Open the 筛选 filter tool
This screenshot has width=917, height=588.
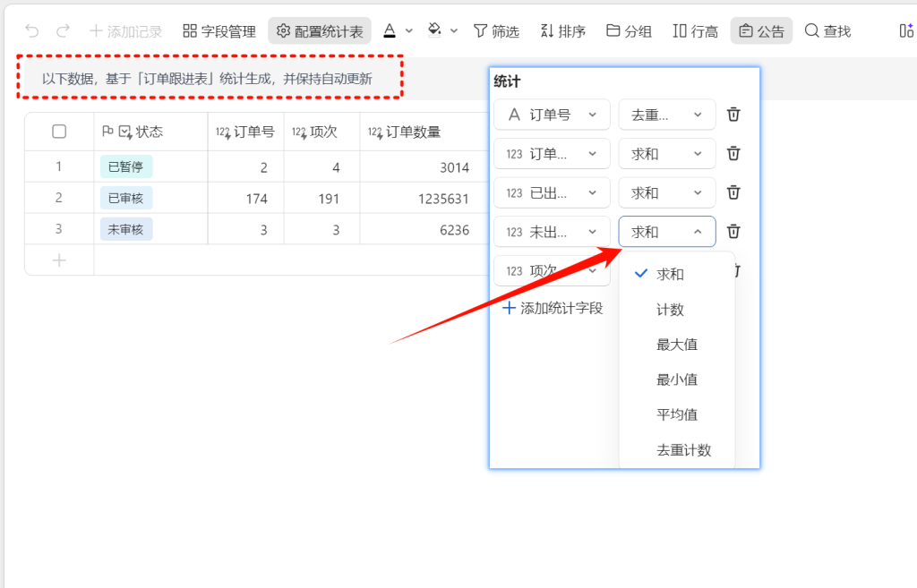pyautogui.click(x=496, y=31)
